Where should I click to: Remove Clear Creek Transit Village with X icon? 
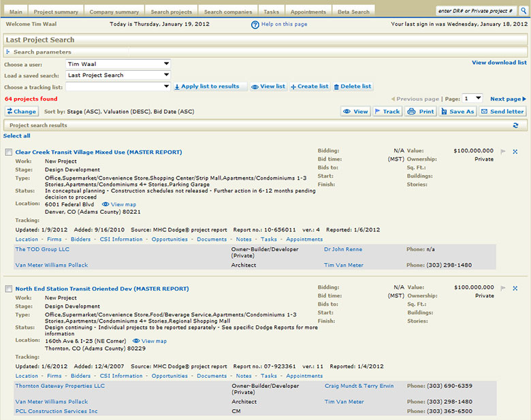pyautogui.click(x=515, y=151)
